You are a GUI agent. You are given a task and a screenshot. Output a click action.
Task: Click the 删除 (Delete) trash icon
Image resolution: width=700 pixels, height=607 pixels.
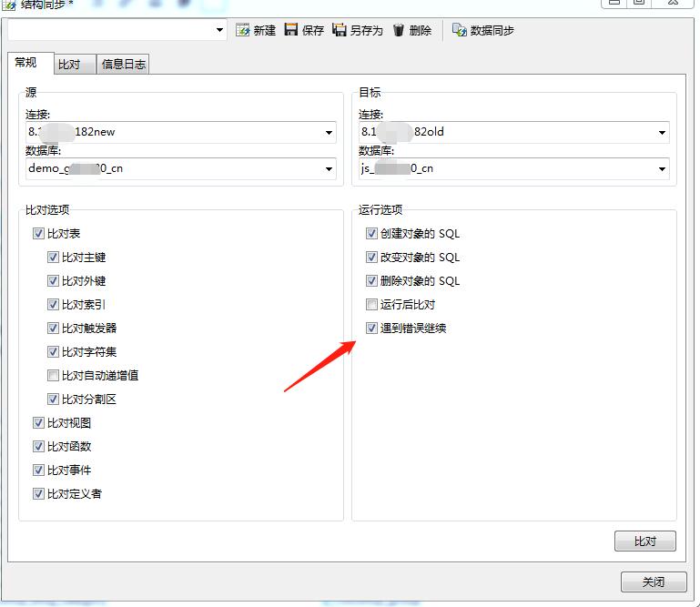[399, 30]
